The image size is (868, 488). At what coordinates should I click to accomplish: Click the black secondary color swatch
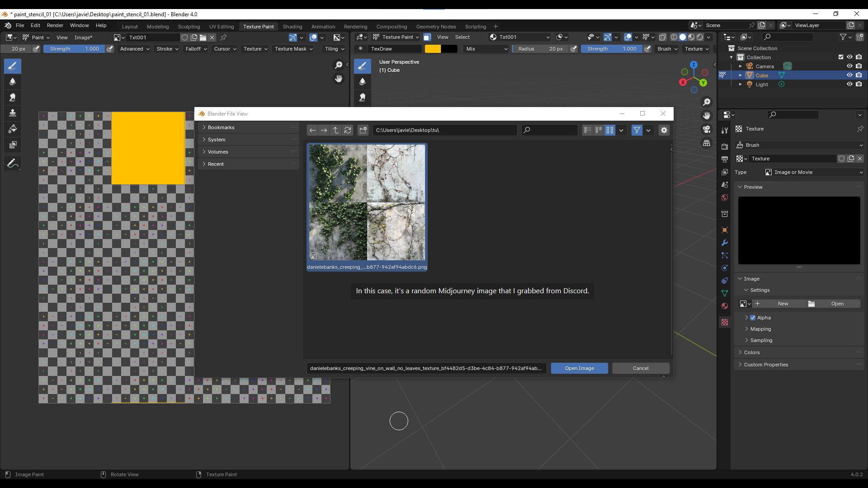(449, 49)
